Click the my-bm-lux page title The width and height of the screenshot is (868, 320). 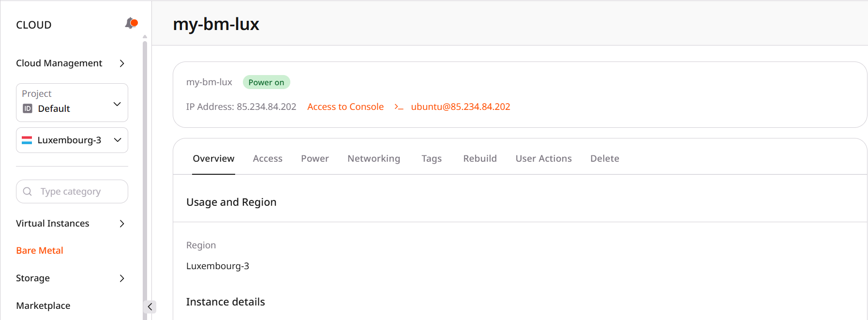pos(216,24)
